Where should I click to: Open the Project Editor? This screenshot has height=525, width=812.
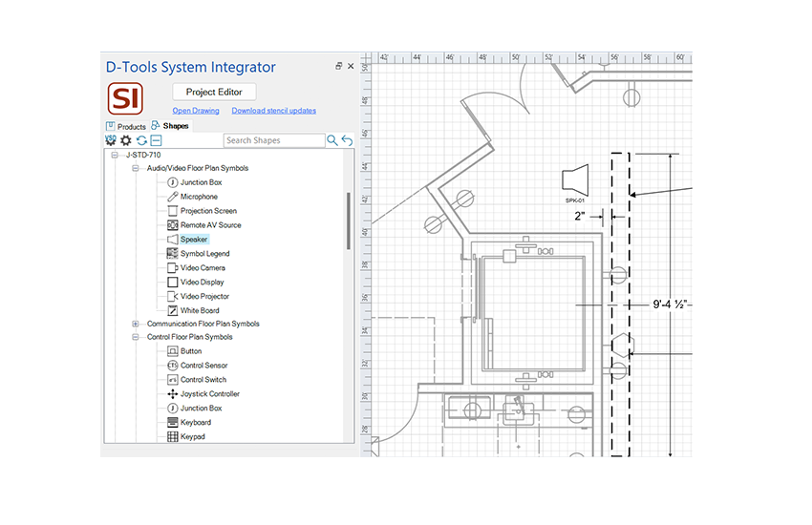[214, 92]
